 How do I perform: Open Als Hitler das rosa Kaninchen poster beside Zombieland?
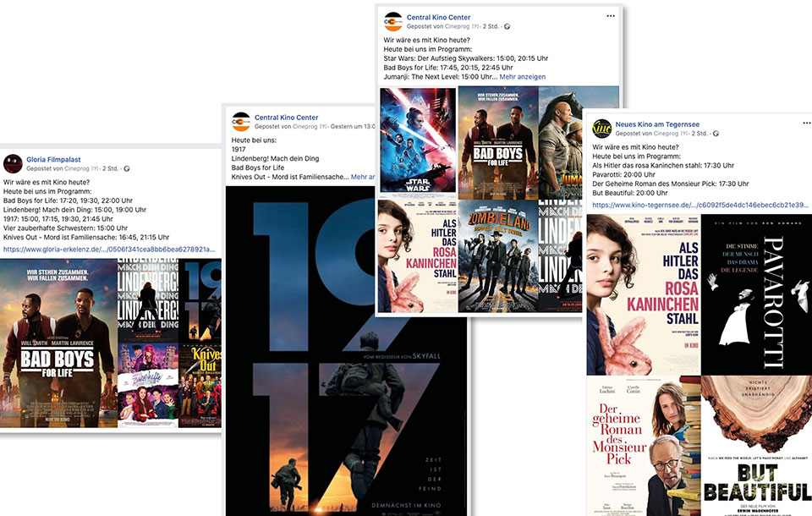pyautogui.click(x=418, y=256)
